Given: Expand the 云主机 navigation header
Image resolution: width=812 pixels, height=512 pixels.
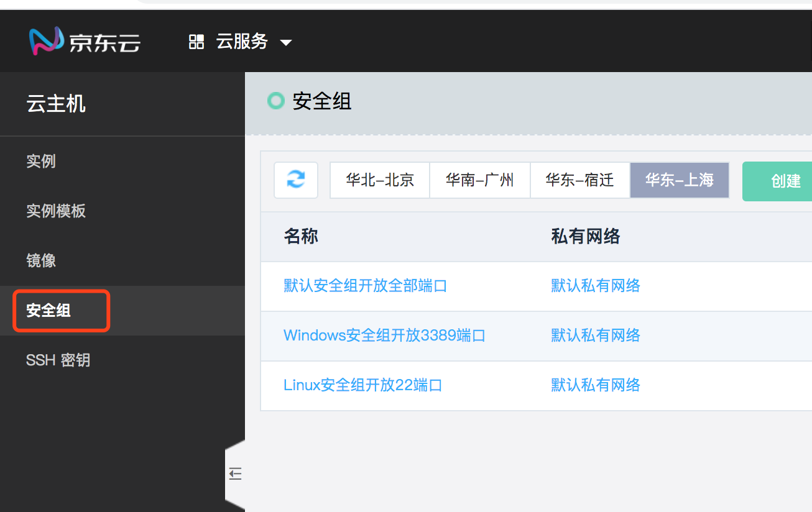Looking at the screenshot, I should click(x=56, y=104).
